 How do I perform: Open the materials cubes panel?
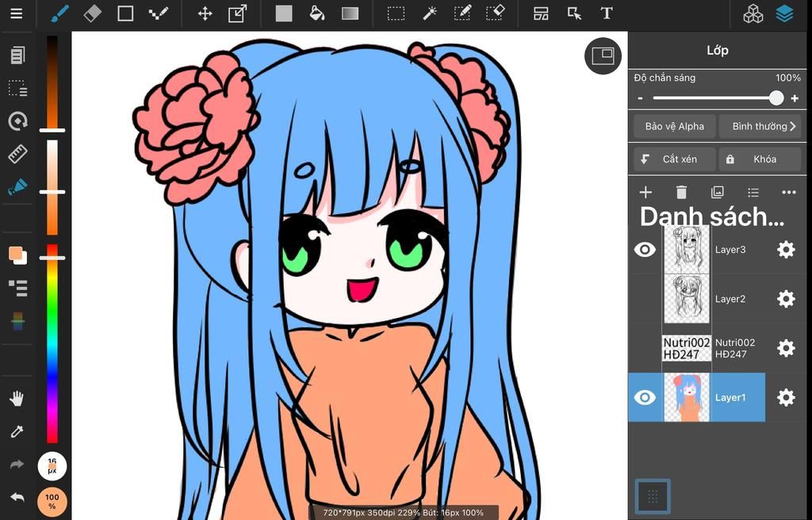[x=753, y=14]
